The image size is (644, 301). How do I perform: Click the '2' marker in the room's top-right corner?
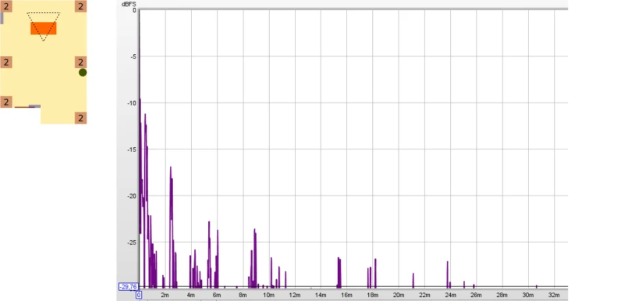(81, 6)
